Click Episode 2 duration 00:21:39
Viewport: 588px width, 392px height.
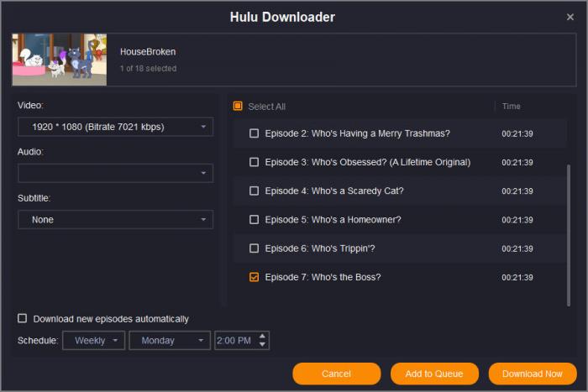pyautogui.click(x=517, y=133)
